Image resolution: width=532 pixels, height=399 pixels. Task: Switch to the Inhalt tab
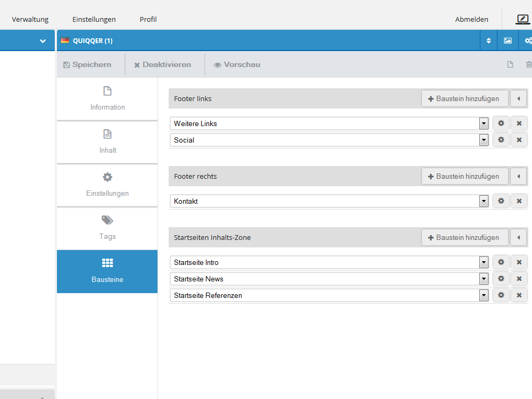[x=107, y=142]
